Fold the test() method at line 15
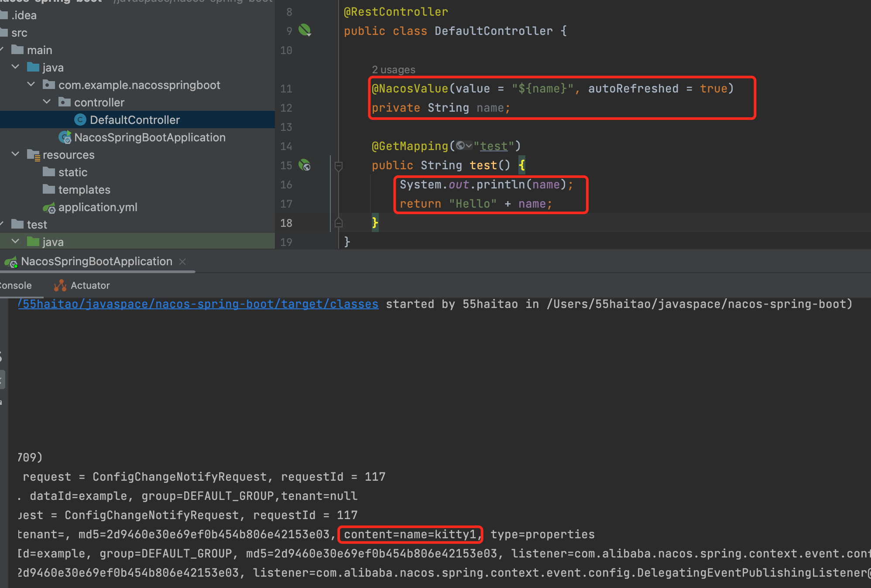The height and width of the screenshot is (588, 871). click(339, 166)
